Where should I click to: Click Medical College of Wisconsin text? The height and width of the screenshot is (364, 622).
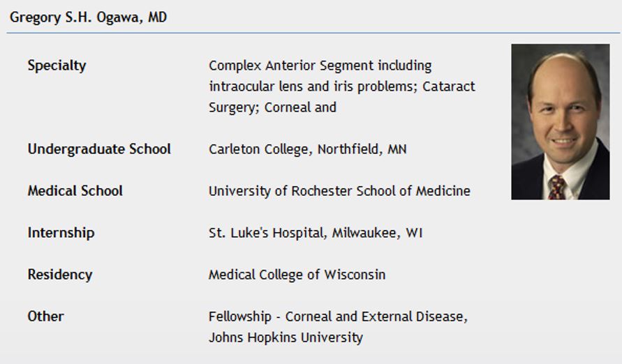(297, 275)
